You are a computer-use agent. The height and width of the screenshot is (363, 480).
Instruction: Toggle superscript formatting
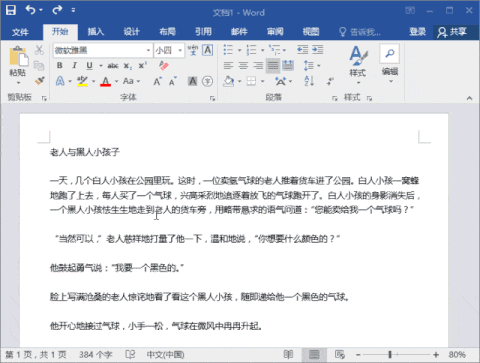pyautogui.click(x=143, y=65)
